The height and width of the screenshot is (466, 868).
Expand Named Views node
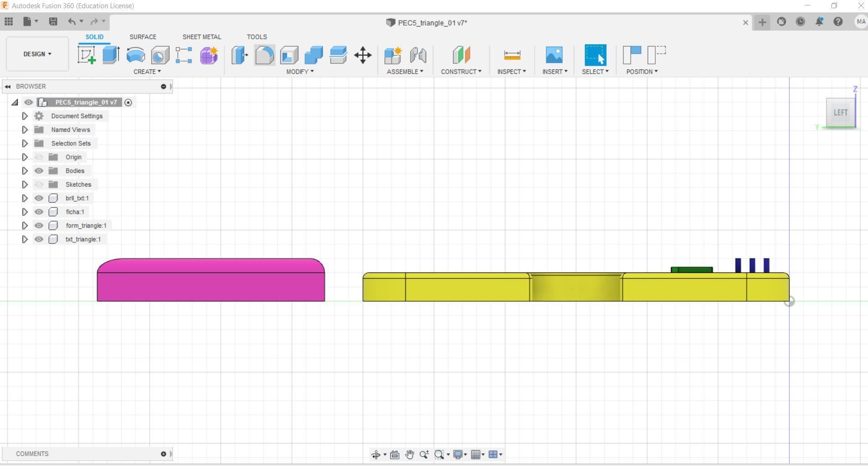(25, 130)
